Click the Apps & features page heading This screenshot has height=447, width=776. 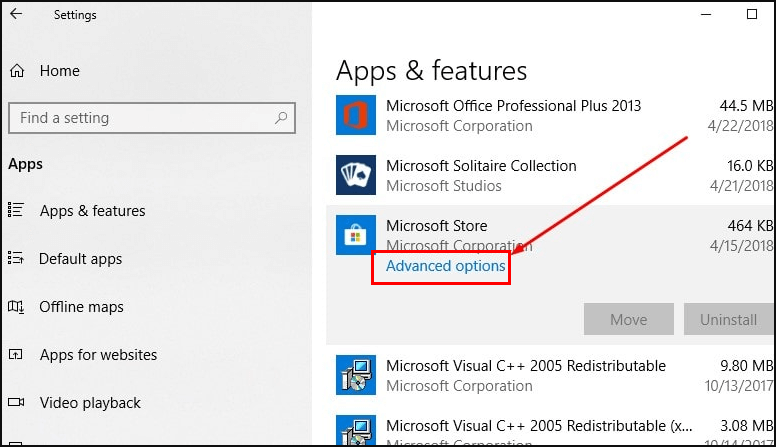tap(431, 71)
